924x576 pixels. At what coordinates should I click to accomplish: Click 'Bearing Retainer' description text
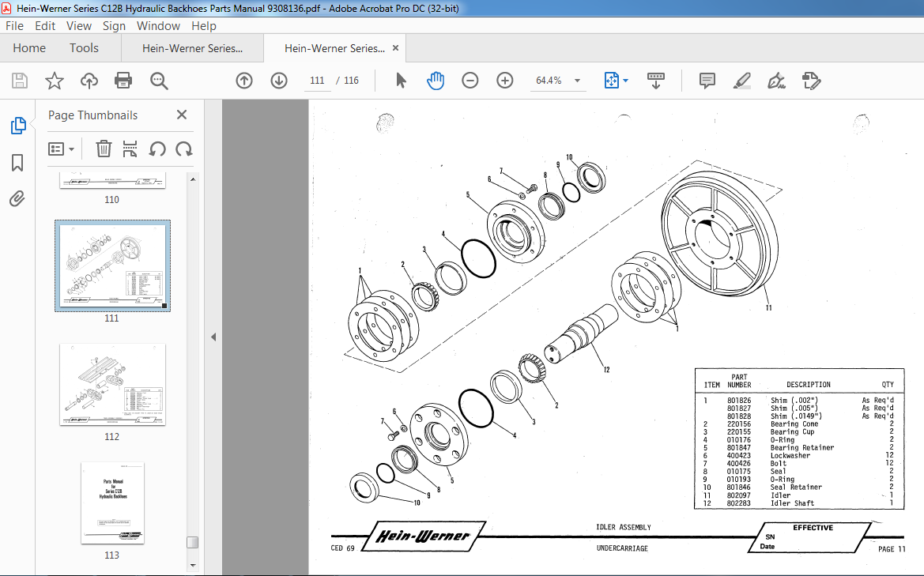click(802, 448)
